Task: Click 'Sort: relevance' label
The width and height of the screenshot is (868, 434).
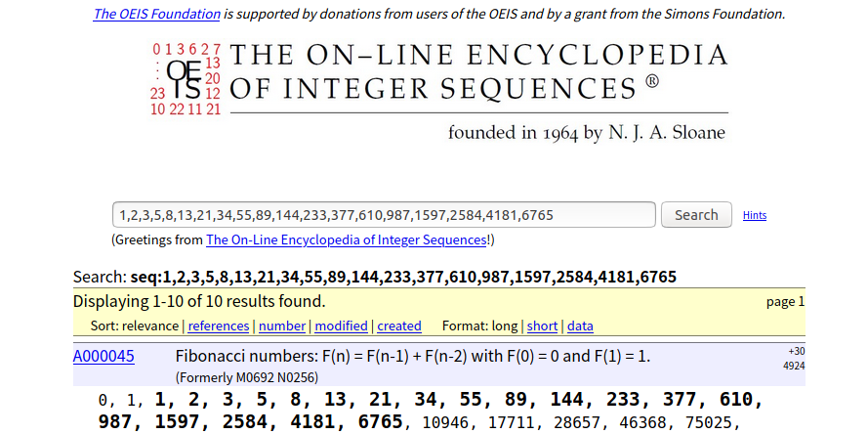Action: point(135,325)
